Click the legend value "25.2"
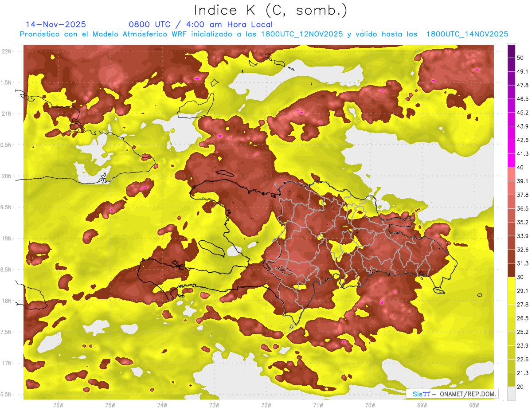The height and width of the screenshot is (411, 532). click(522, 332)
